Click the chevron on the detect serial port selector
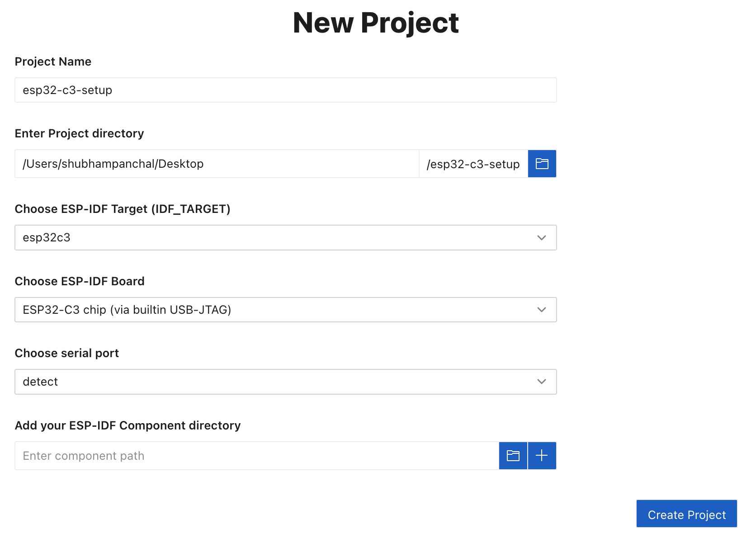The image size is (756, 547). point(541,382)
